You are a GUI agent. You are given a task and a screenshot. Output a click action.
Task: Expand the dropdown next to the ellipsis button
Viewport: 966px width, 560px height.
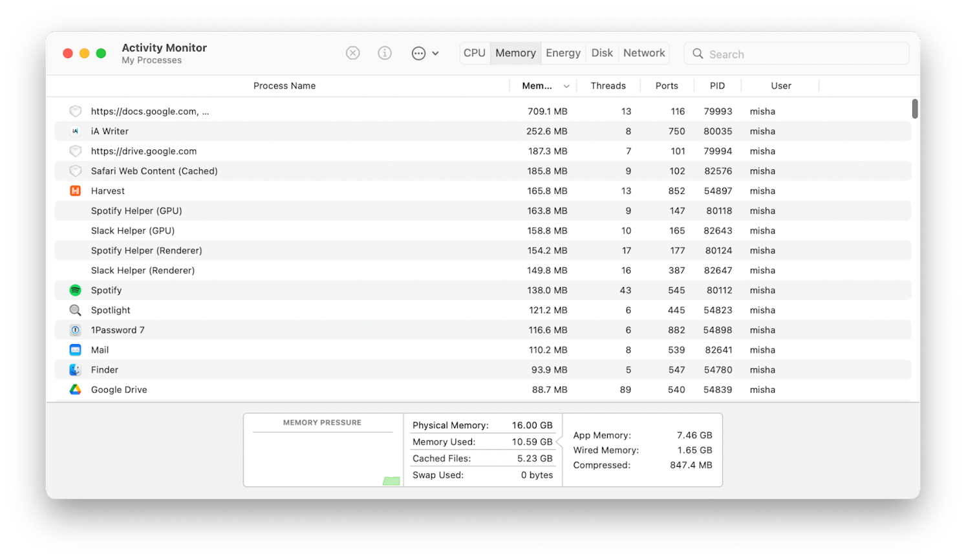pos(436,53)
